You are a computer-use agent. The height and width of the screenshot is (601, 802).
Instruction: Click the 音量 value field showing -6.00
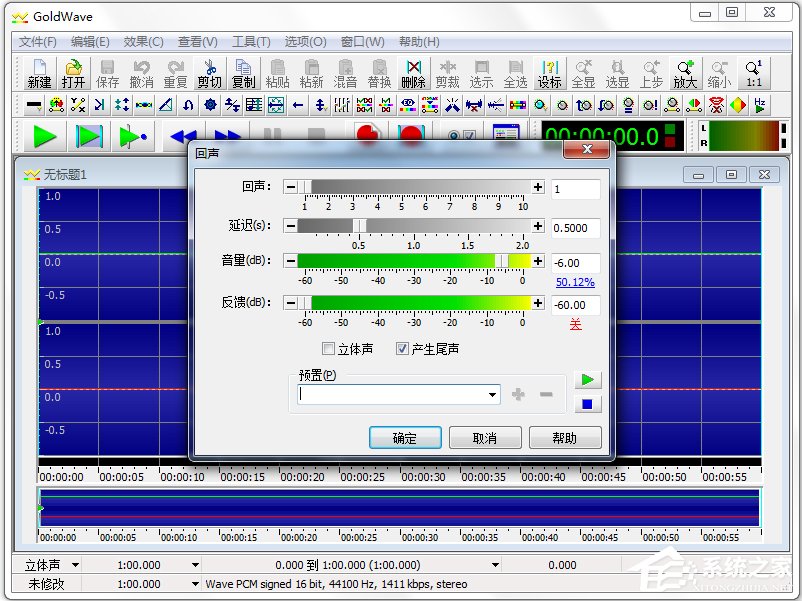575,263
